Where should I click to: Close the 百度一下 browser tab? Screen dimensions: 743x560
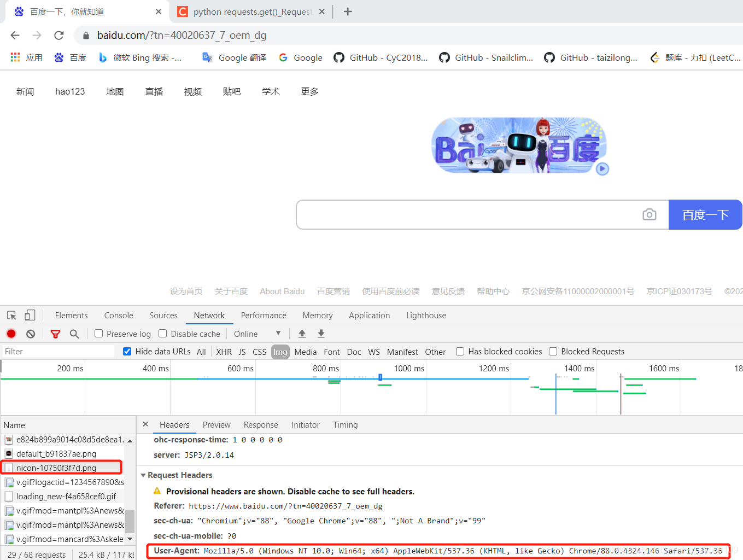(159, 11)
